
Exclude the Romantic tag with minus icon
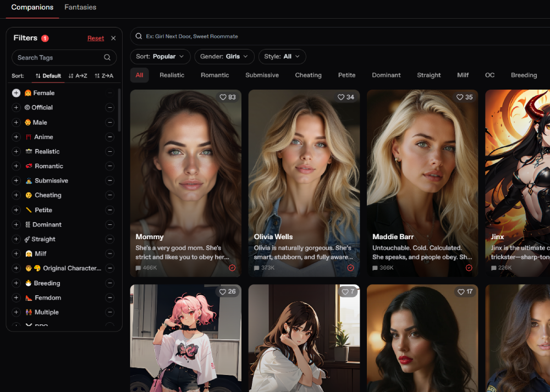pyautogui.click(x=110, y=166)
